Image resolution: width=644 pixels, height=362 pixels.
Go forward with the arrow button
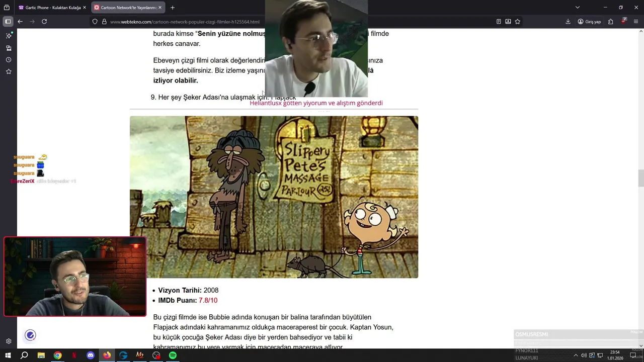coord(32,22)
